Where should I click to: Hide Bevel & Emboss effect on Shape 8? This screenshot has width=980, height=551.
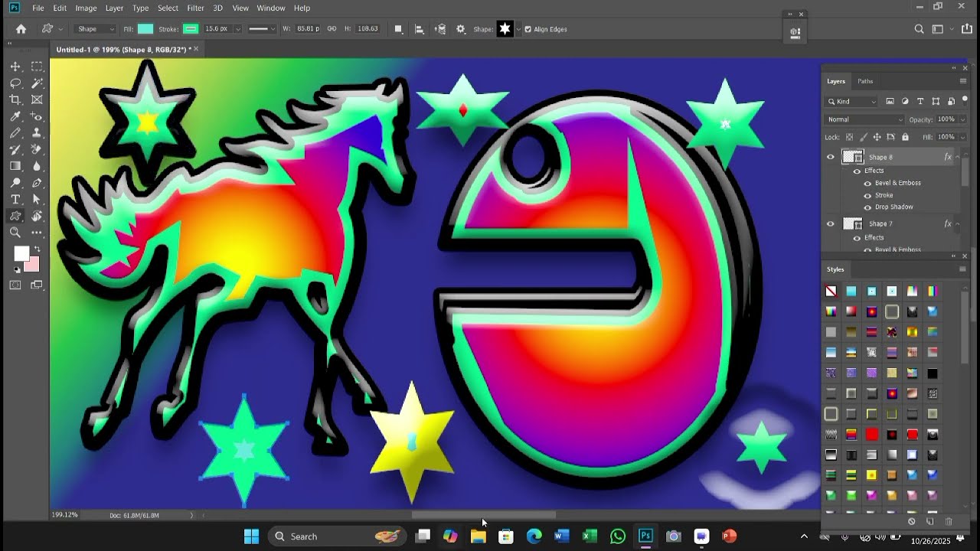(x=867, y=184)
